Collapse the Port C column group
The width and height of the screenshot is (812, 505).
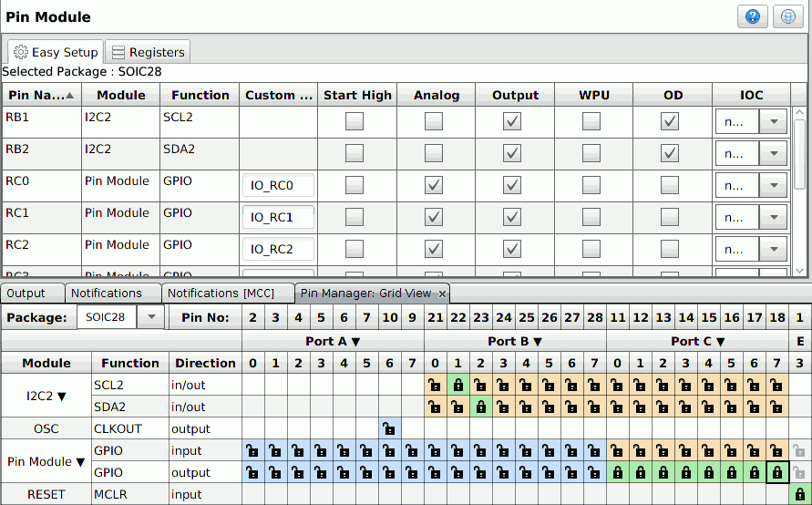720,342
